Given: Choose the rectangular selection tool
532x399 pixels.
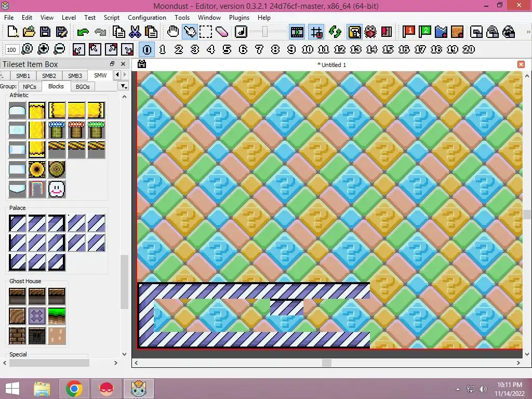Looking at the screenshot, I should [x=206, y=32].
